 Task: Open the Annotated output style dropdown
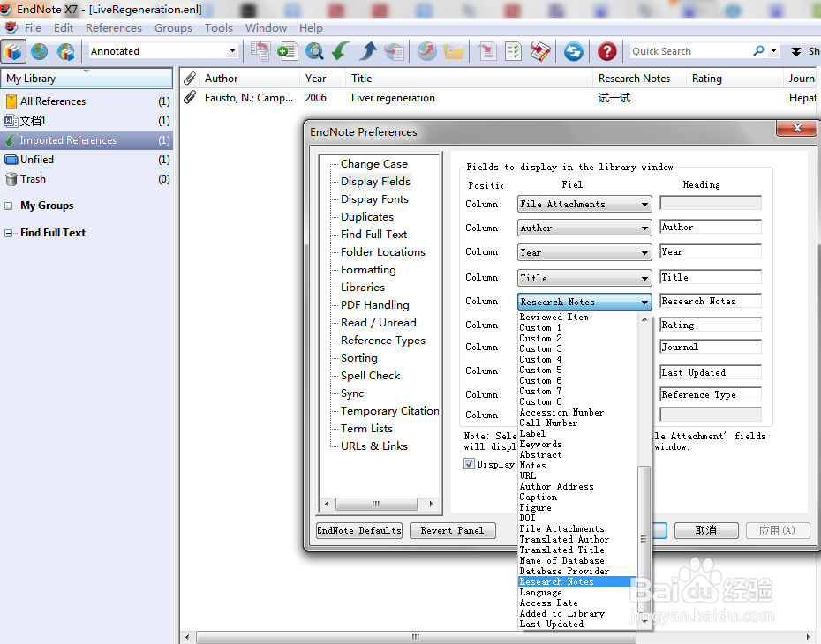pos(232,51)
